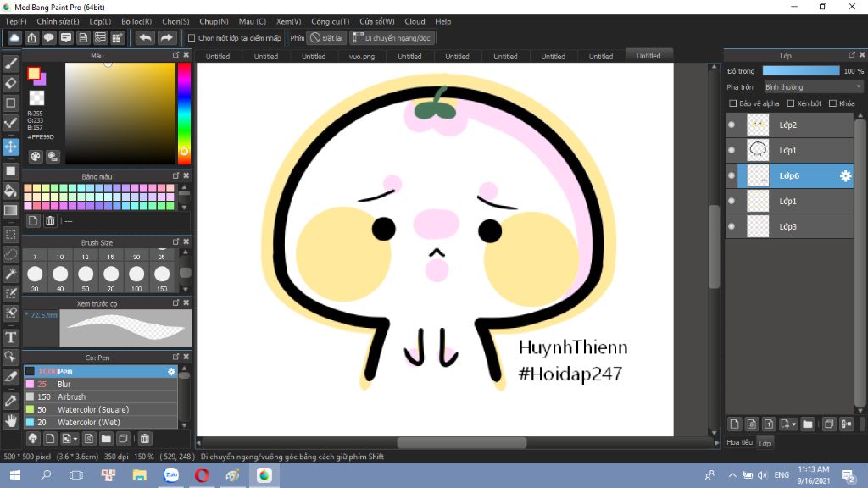
Task: Click the cloud save icon in toolbar
Action: click(14, 37)
